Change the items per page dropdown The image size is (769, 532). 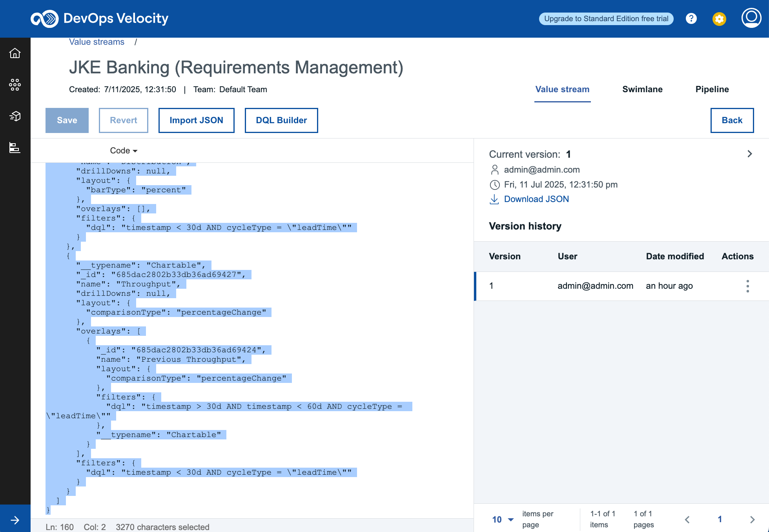(503, 519)
